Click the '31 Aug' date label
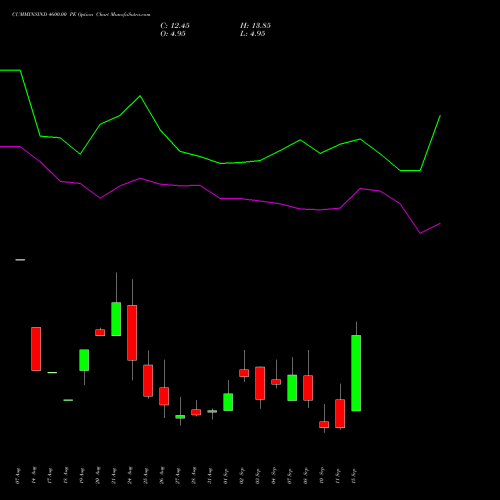500x500 pixels. point(210,476)
